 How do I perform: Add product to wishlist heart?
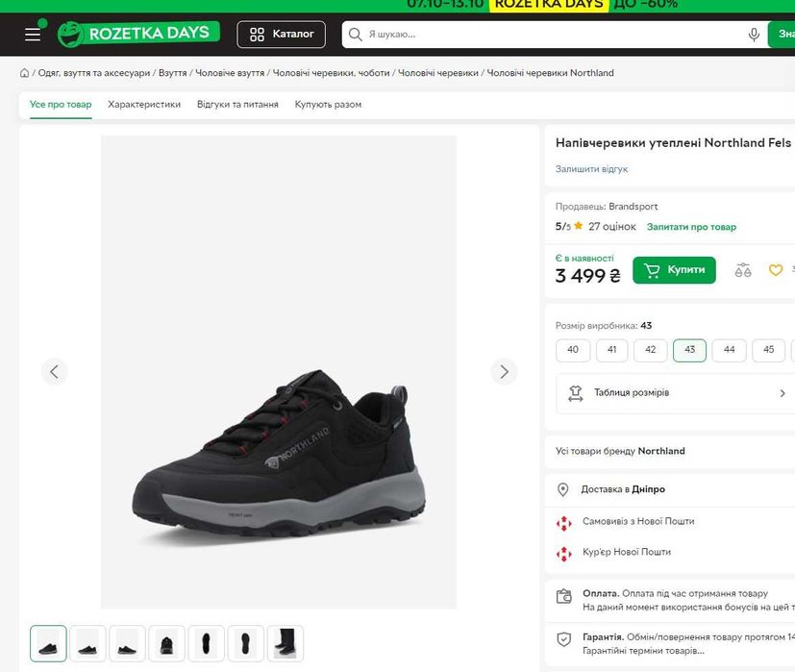(x=776, y=270)
